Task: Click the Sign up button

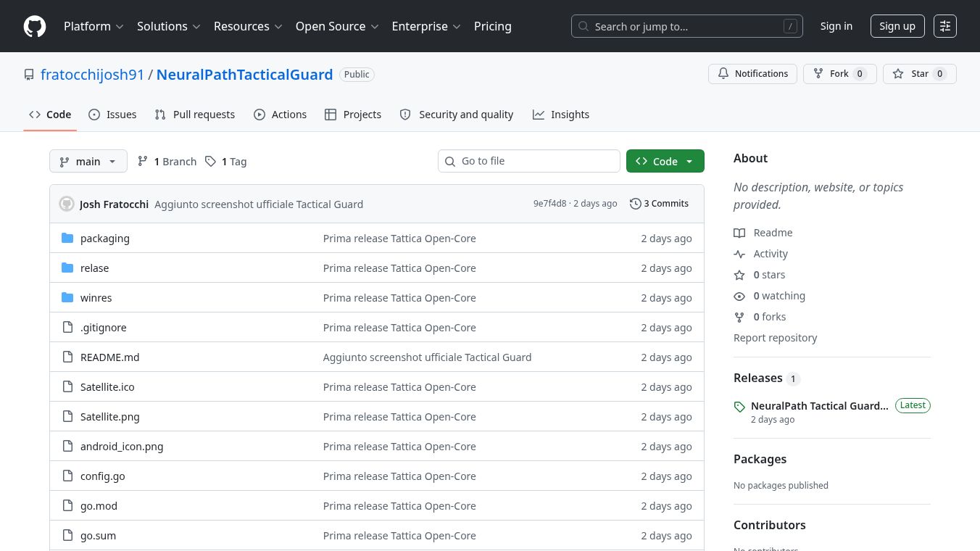Action: coord(897,26)
